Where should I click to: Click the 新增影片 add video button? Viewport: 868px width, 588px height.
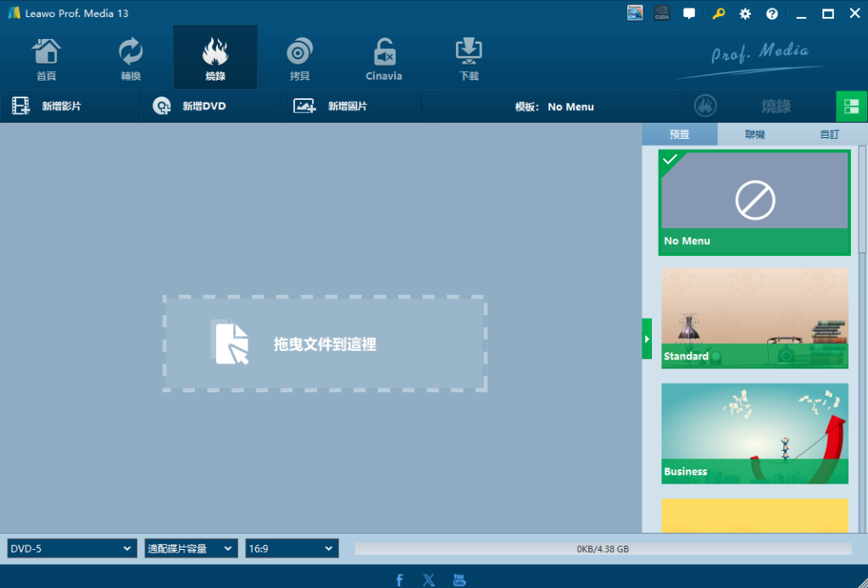[70, 106]
